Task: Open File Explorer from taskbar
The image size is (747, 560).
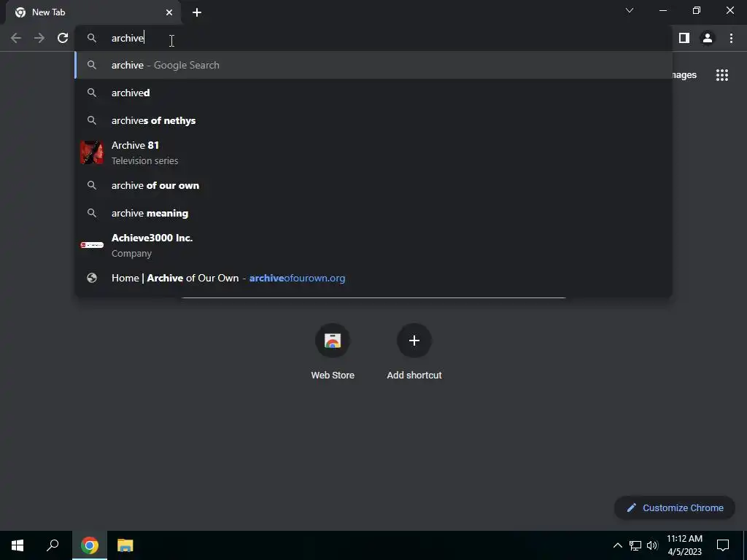Action: click(125, 545)
